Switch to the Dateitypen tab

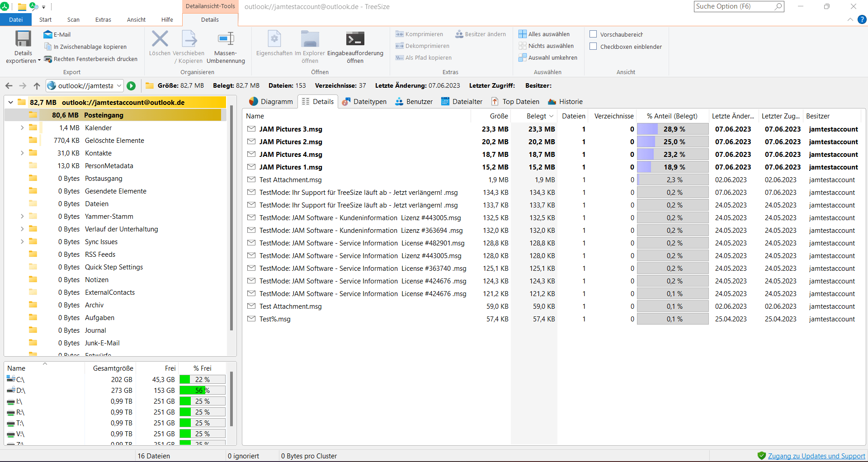tap(364, 102)
